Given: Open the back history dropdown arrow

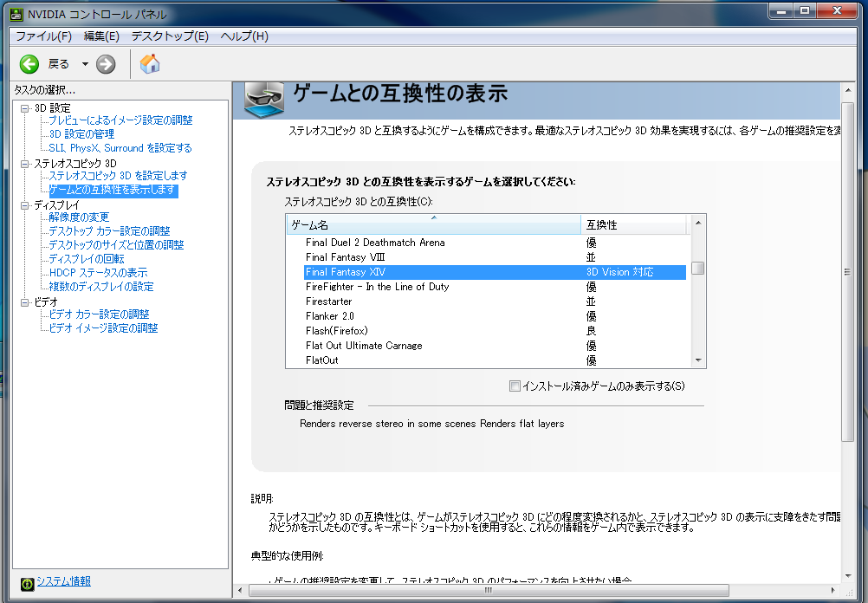Looking at the screenshot, I should (85, 64).
